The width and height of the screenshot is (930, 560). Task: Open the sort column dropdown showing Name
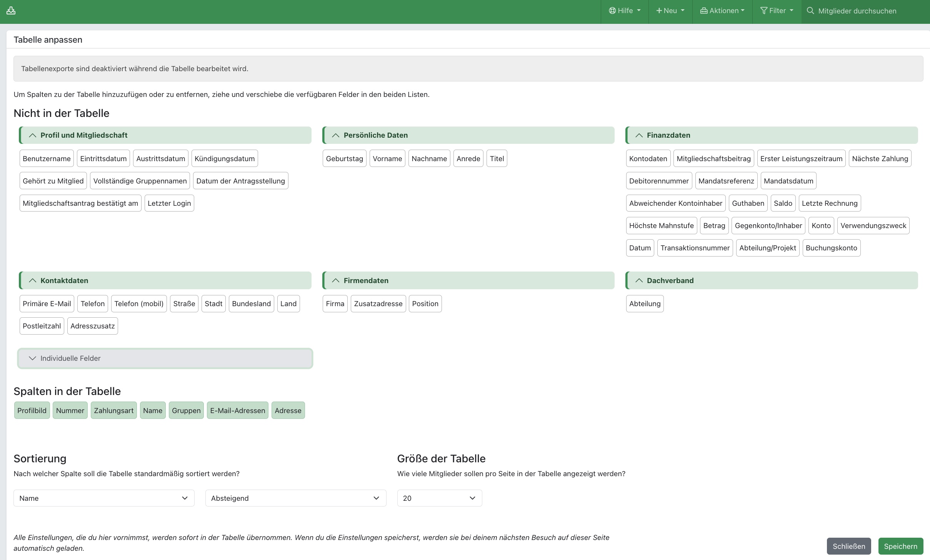tap(104, 498)
